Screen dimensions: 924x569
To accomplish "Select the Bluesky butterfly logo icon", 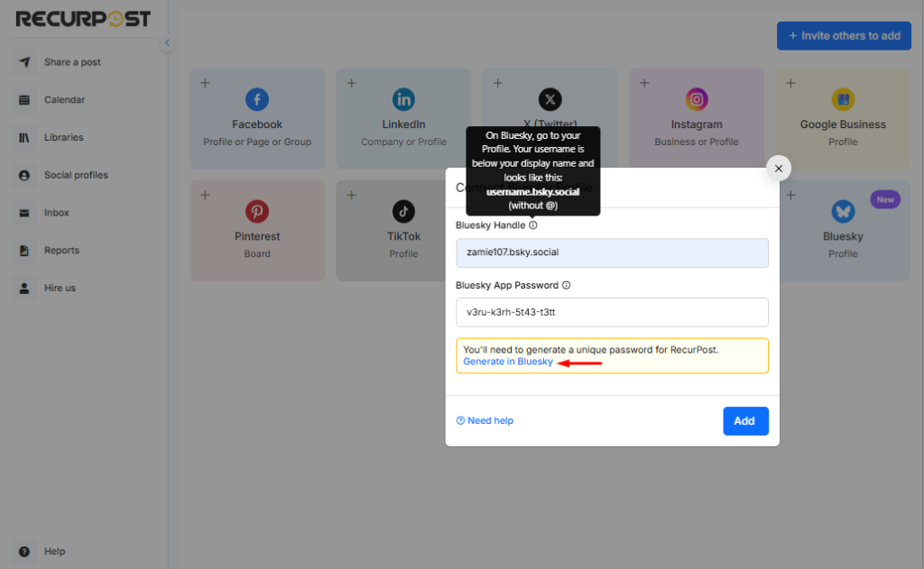I will (843, 211).
